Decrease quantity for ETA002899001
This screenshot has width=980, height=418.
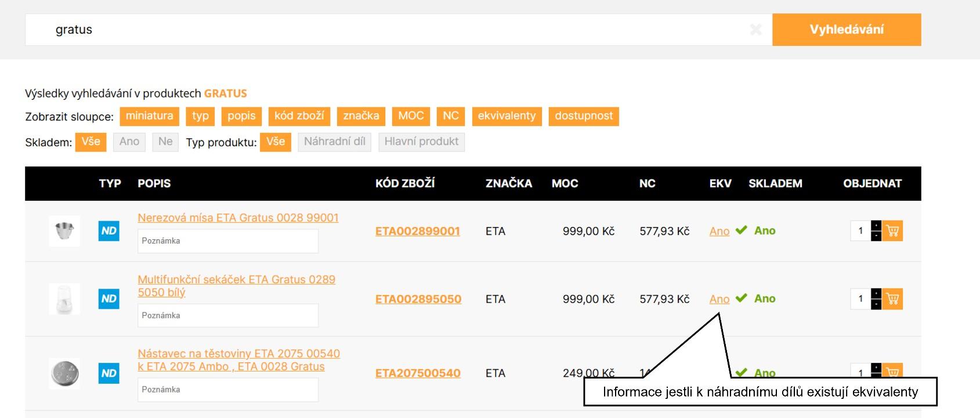click(x=876, y=236)
